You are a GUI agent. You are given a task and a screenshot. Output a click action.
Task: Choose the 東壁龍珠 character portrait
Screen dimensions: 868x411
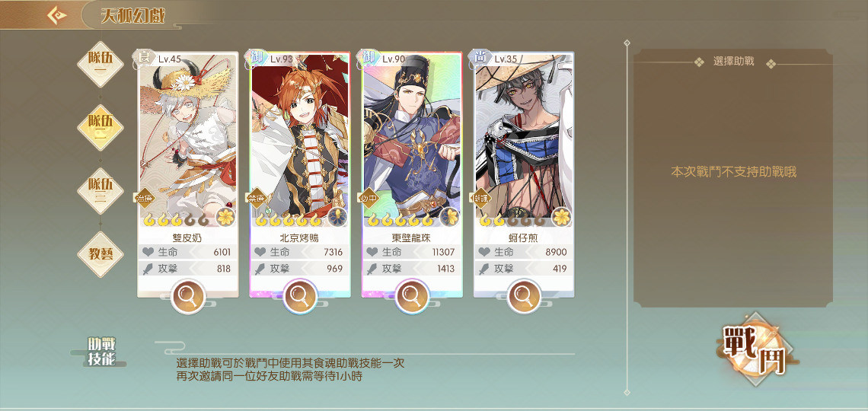coord(413,140)
